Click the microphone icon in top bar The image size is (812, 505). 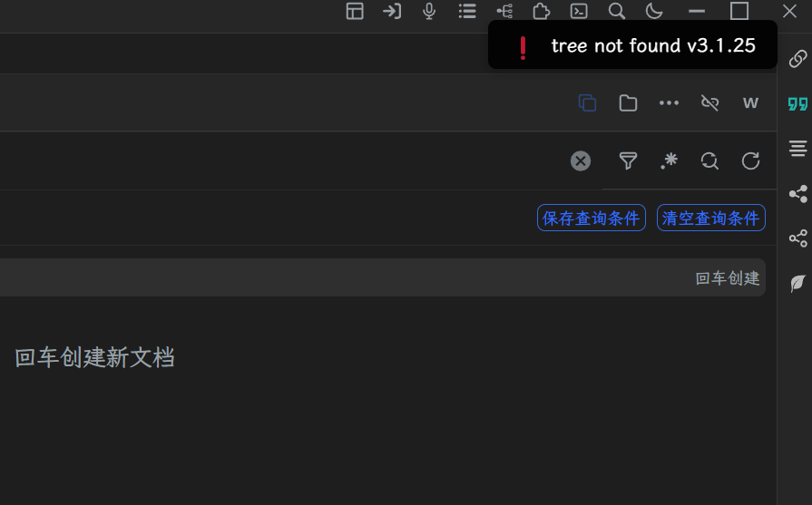[x=429, y=11]
